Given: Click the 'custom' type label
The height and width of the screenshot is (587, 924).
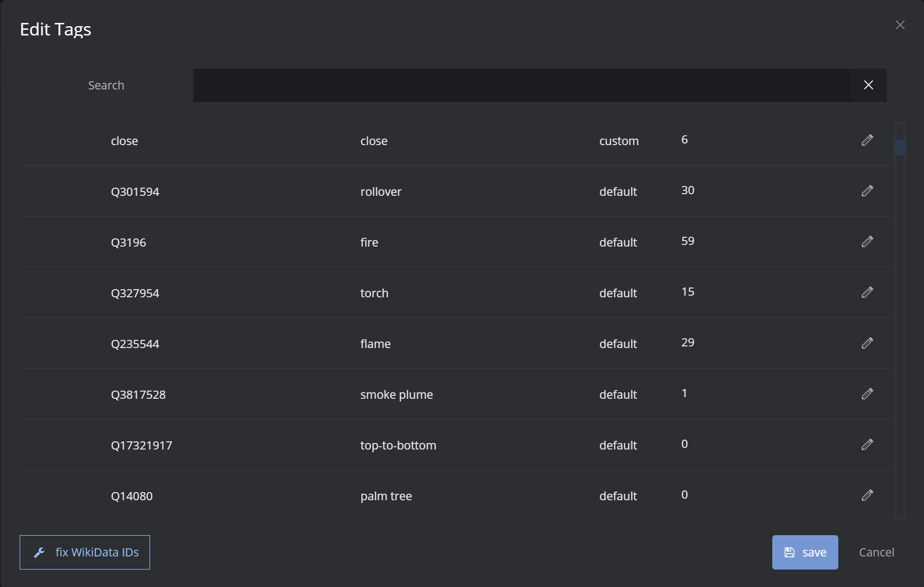Looking at the screenshot, I should click(618, 141).
